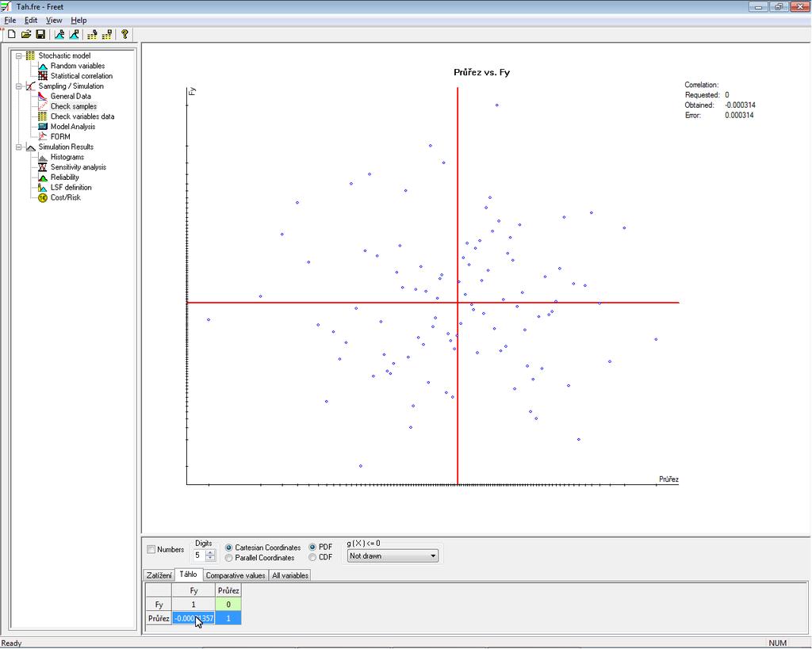
Task: Click the second yellow grid toolbar icon
Action: (x=107, y=35)
